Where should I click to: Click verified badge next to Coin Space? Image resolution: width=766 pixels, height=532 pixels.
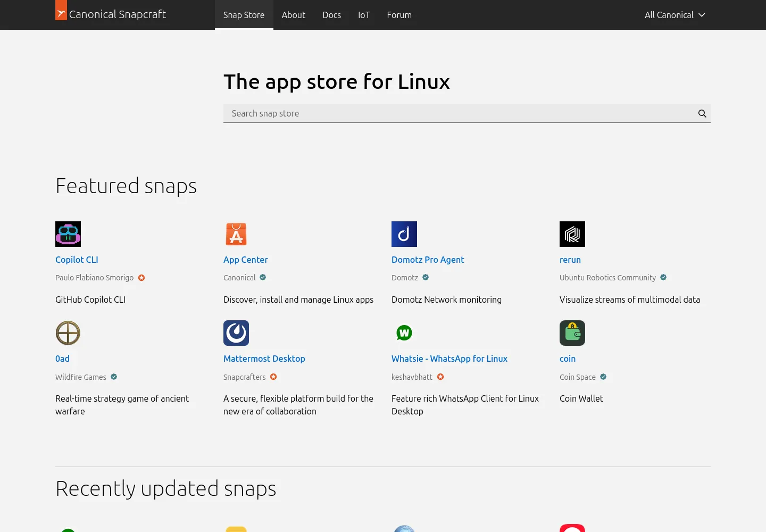[603, 377]
